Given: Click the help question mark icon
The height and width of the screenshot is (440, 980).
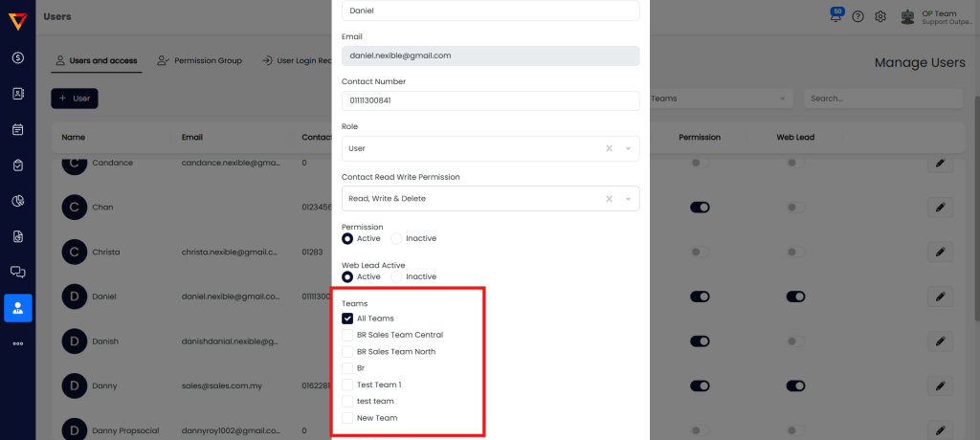Looking at the screenshot, I should pyautogui.click(x=857, y=16).
